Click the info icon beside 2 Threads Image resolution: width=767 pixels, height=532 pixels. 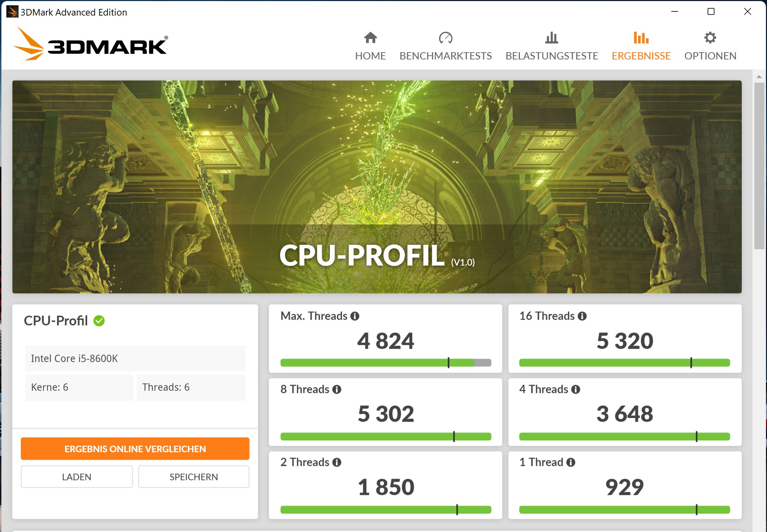337,463
